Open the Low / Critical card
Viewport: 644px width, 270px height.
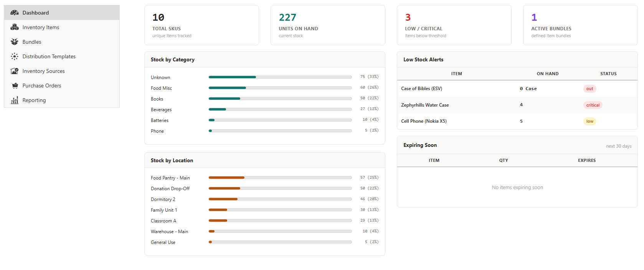click(454, 25)
